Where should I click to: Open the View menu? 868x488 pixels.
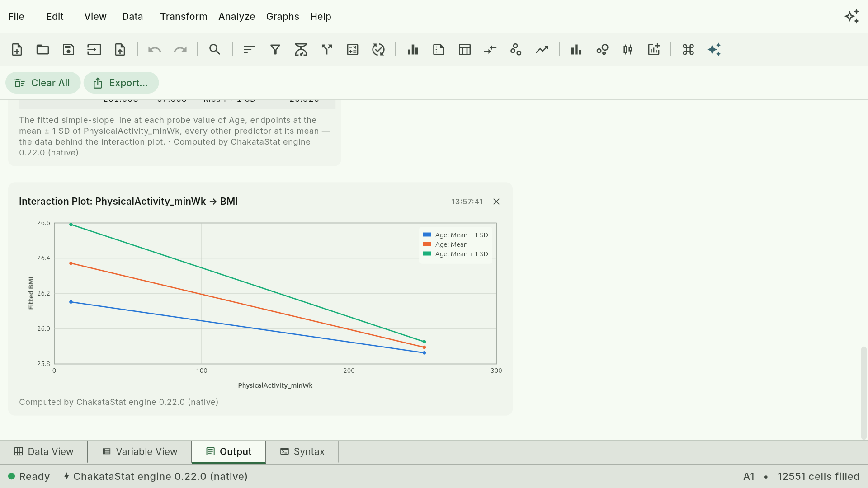point(95,17)
